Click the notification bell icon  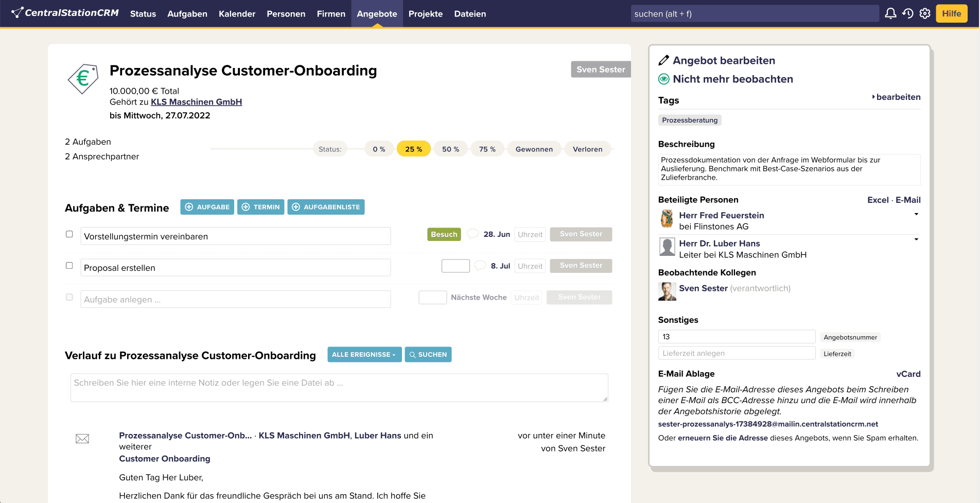890,13
